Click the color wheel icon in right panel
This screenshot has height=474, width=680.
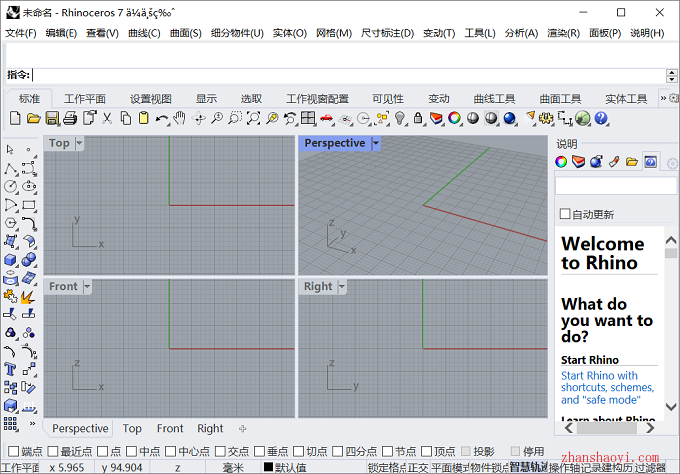tap(561, 162)
